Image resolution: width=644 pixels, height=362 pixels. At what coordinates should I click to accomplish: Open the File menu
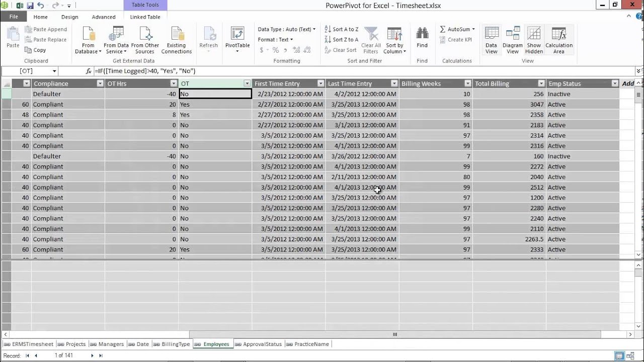(14, 17)
